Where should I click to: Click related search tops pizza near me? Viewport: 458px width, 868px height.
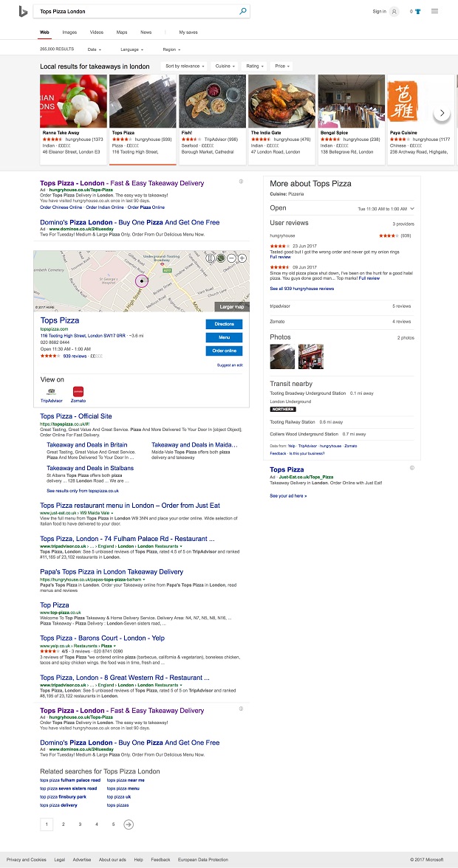click(125, 780)
